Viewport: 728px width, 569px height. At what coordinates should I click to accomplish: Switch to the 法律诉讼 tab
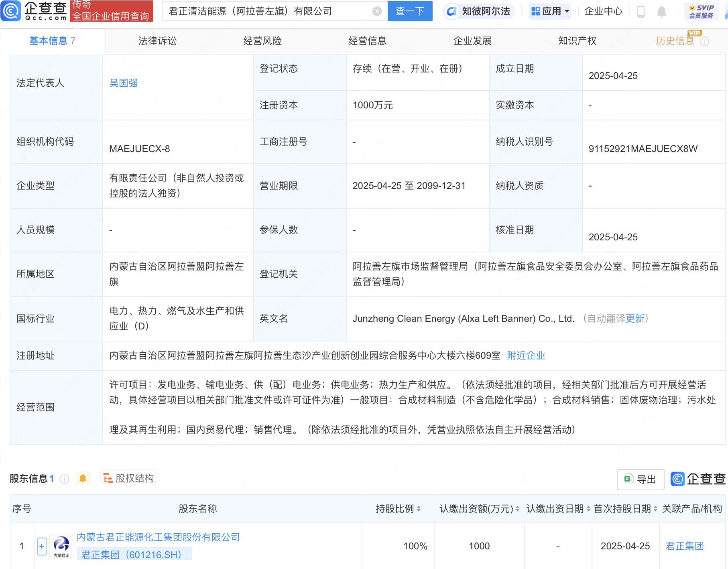tap(157, 41)
